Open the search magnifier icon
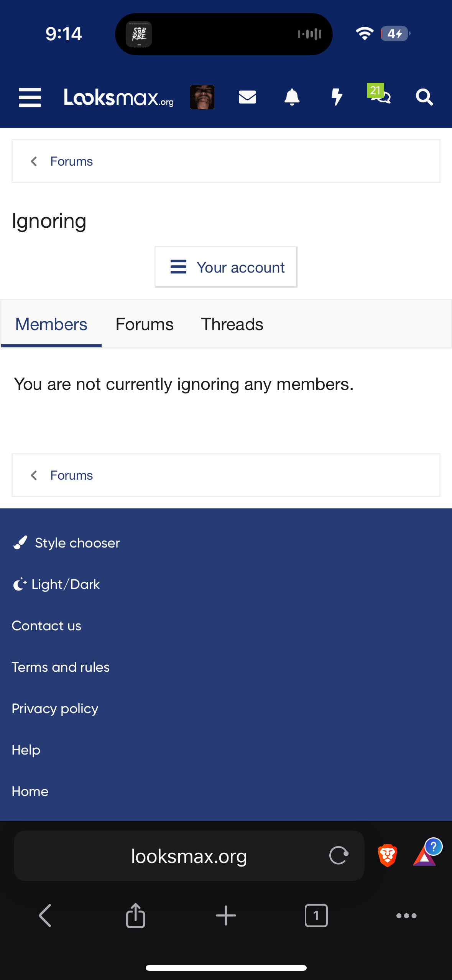 pos(424,97)
